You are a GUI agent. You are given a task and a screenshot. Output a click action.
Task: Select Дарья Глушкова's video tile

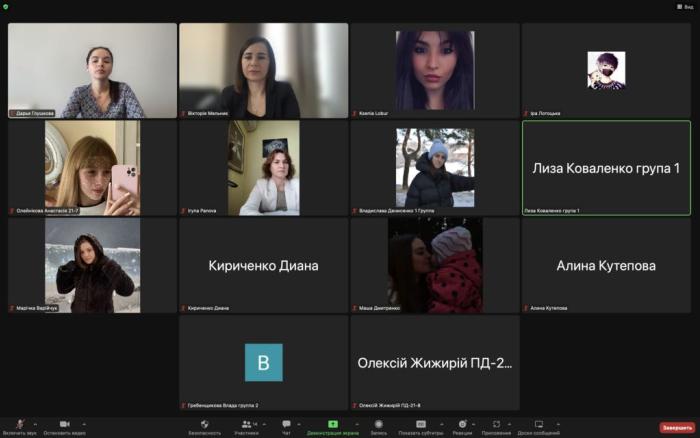click(92, 70)
